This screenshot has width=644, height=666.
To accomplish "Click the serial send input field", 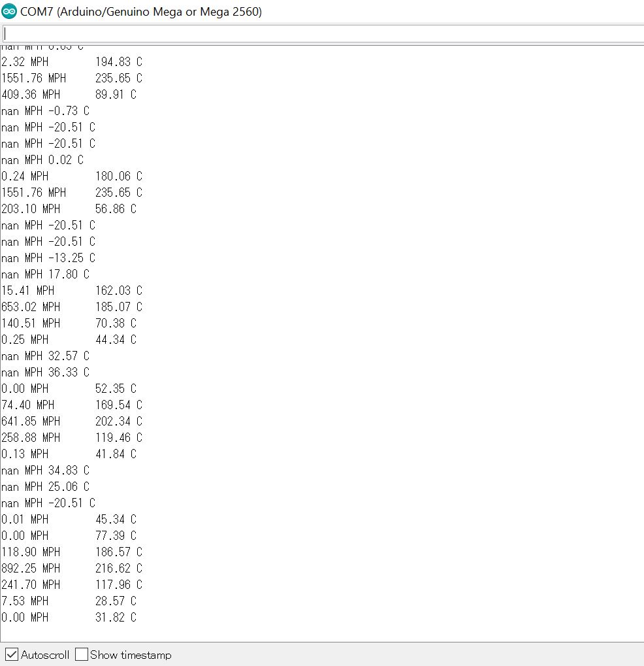I will point(323,33).
